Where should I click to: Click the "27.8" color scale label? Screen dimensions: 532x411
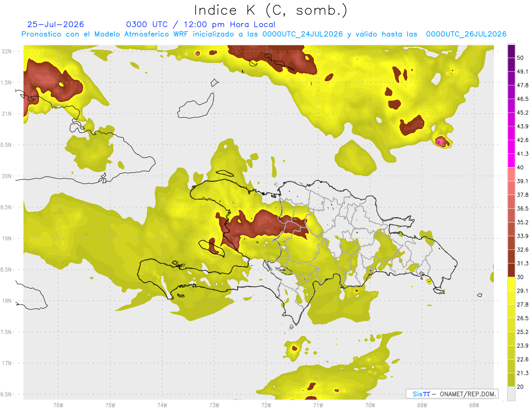click(523, 305)
